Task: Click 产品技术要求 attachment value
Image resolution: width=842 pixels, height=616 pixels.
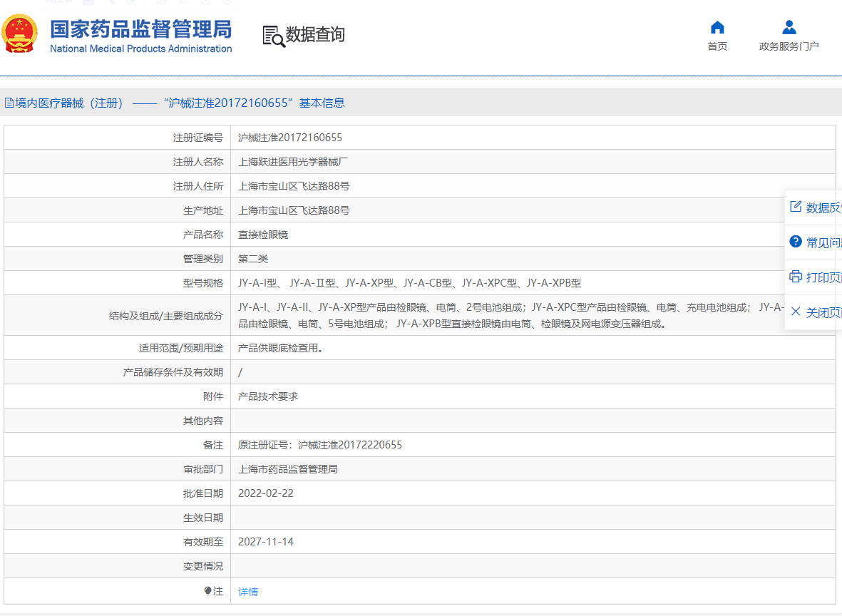Action: click(268, 396)
